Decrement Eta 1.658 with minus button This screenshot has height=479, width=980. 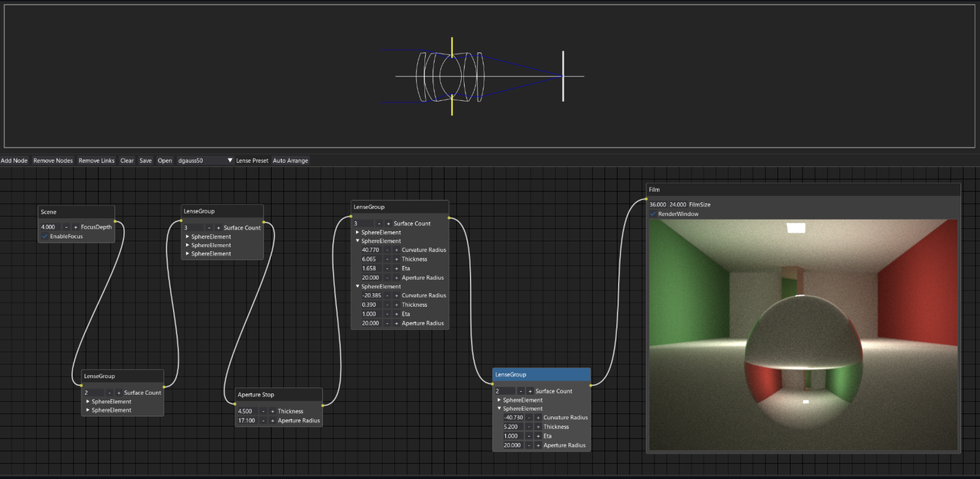tap(387, 268)
